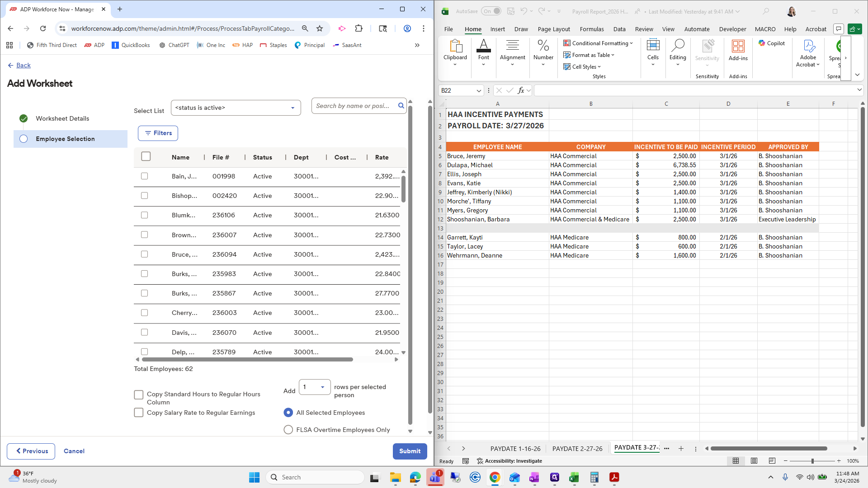Image resolution: width=868 pixels, height=488 pixels.
Task: Switch to the Formulas ribbon tab
Action: click(x=591, y=29)
